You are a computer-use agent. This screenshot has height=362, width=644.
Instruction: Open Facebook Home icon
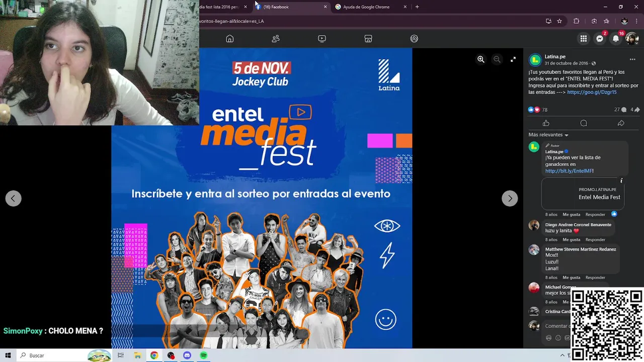click(230, 39)
